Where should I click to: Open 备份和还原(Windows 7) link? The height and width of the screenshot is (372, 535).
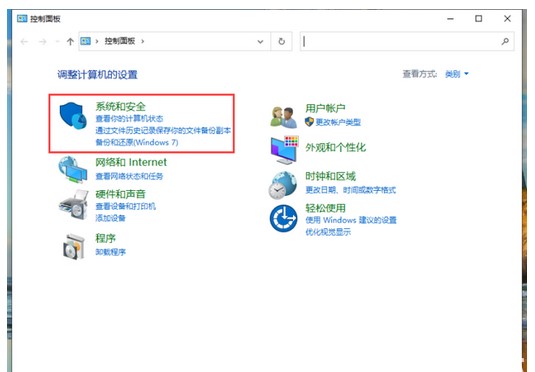(x=137, y=142)
